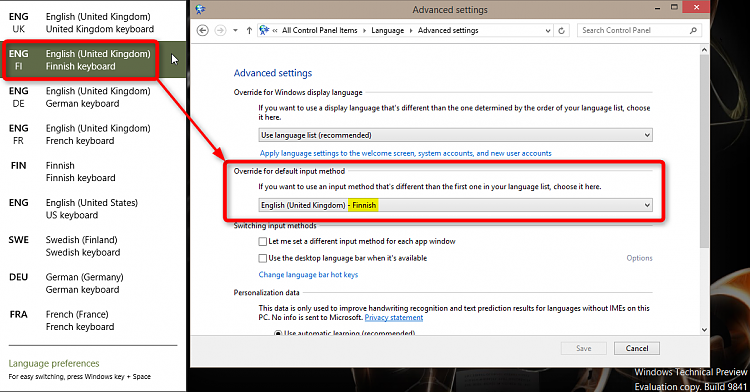Image resolution: width=750 pixels, height=392 pixels.
Task: Enable desktop language bar checkbox
Action: [x=263, y=258]
